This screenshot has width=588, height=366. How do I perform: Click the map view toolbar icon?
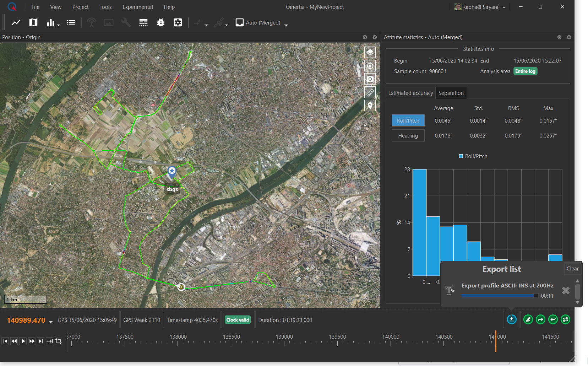(33, 23)
